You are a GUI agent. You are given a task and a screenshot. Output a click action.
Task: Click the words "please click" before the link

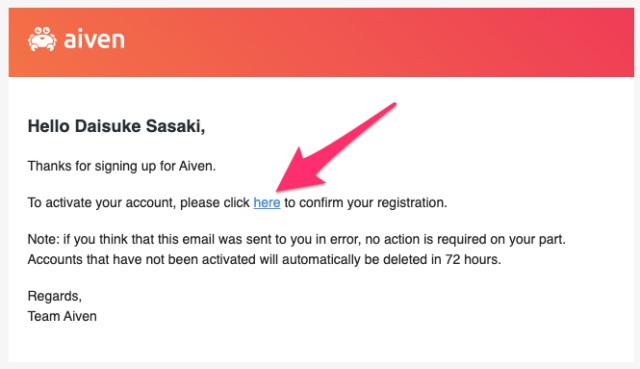point(215,203)
